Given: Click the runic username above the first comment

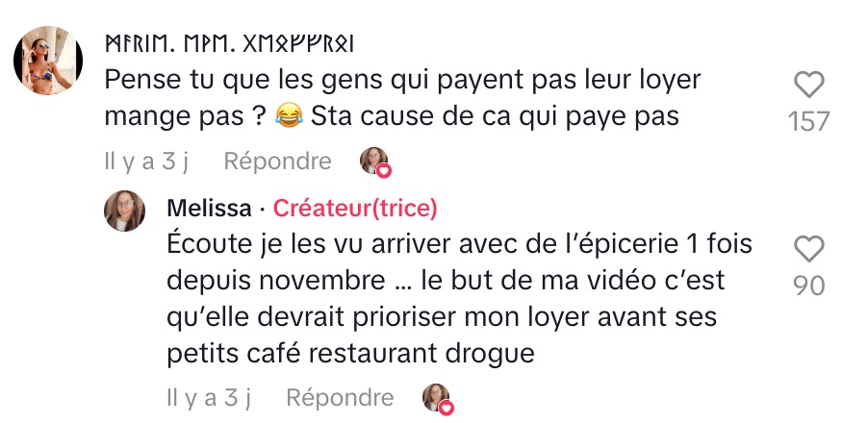Looking at the screenshot, I should click(229, 43).
